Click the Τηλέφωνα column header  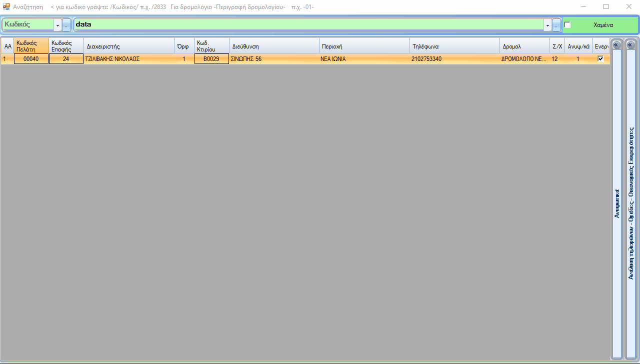[454, 46]
